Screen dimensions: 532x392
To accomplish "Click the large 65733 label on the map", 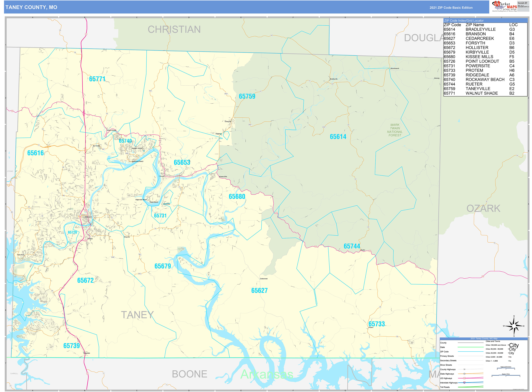I will click(x=377, y=324).
